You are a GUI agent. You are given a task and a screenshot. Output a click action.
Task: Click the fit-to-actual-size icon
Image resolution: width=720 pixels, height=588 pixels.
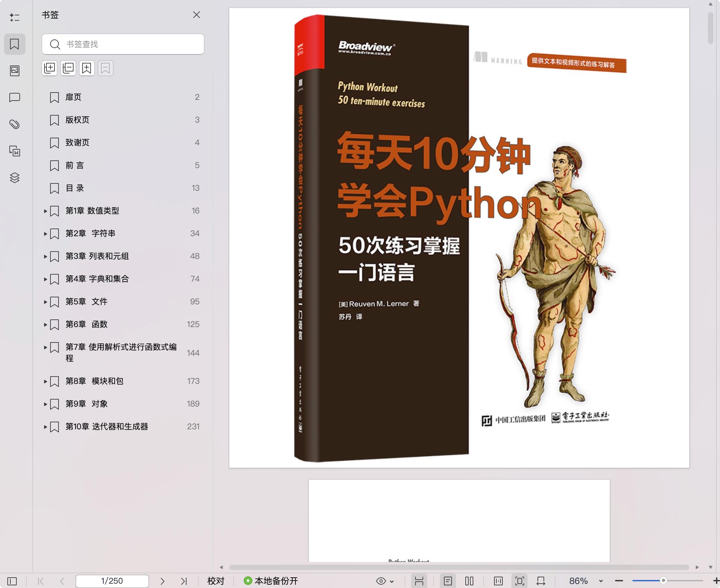pyautogui.click(x=498, y=581)
